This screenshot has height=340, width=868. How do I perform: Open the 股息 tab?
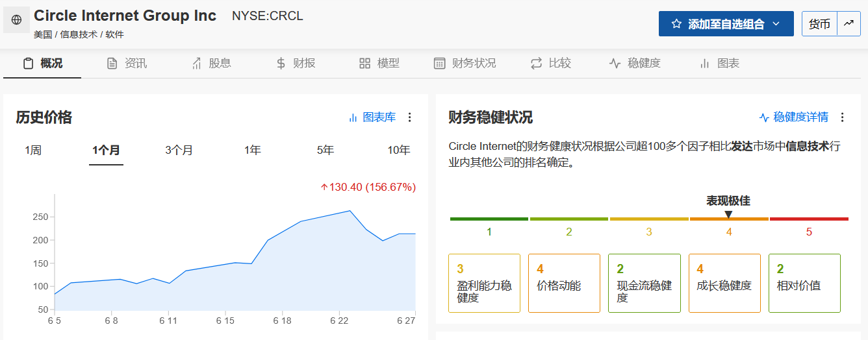click(211, 63)
